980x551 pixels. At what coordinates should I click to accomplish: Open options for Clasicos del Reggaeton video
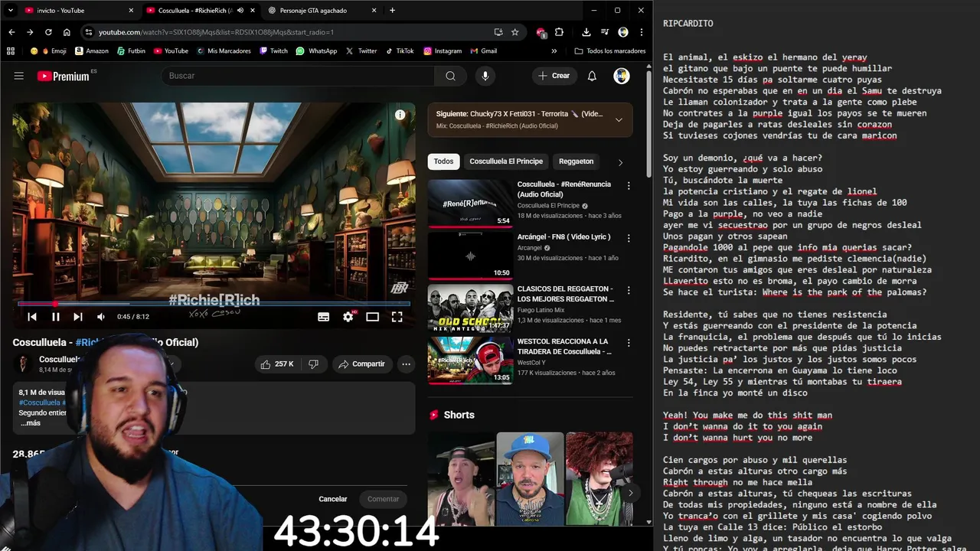click(x=629, y=291)
